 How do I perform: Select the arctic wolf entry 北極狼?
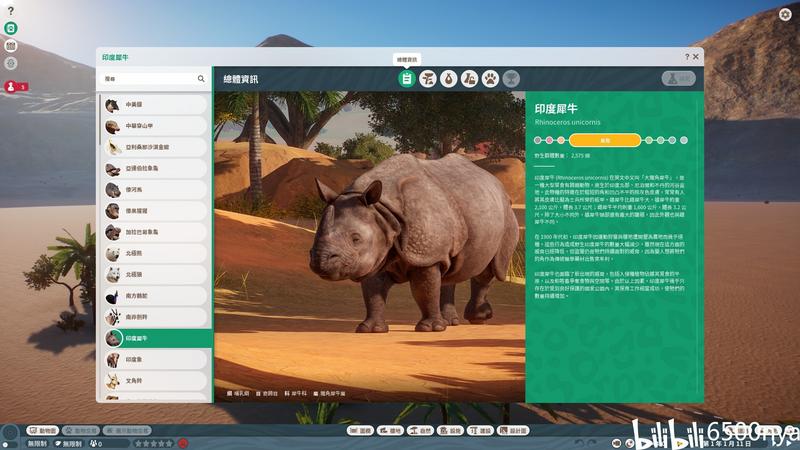pyautogui.click(x=155, y=274)
